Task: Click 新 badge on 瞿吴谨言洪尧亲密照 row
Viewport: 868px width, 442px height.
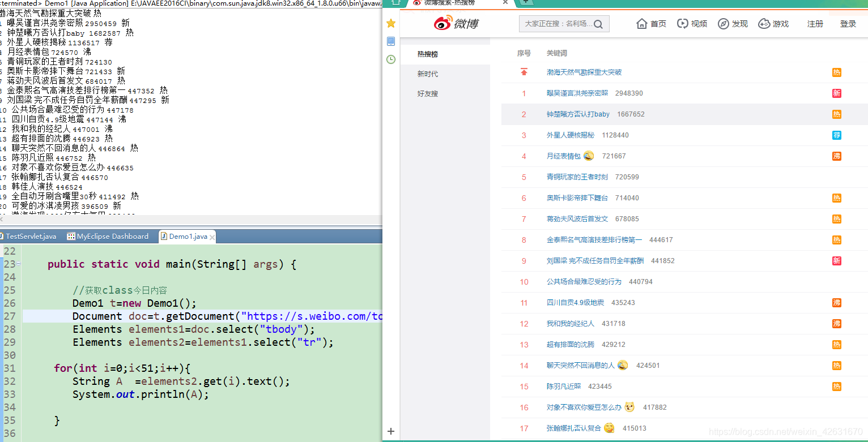Action: coord(837,93)
